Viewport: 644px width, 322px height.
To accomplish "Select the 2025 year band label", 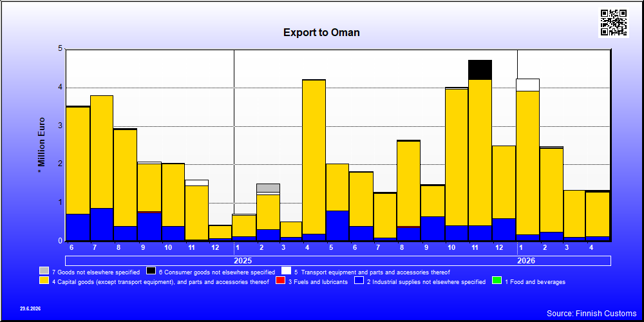I will point(243,261).
